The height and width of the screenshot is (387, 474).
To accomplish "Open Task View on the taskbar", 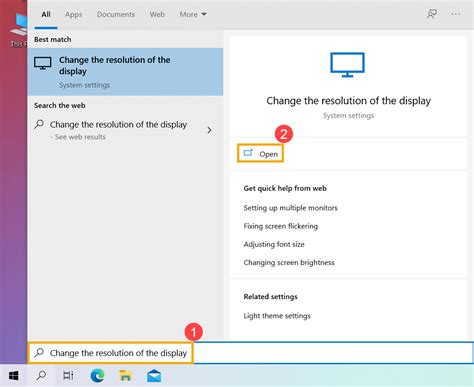I will 68,376.
